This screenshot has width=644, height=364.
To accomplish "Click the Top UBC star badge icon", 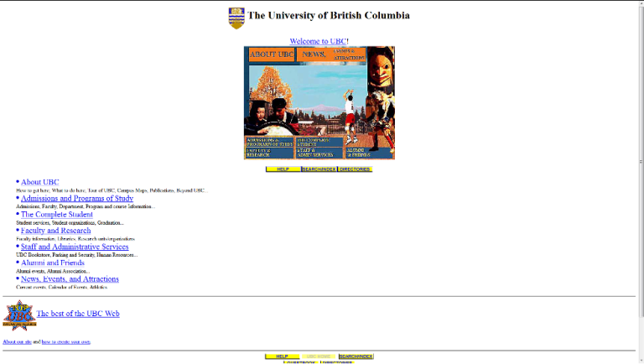I will [x=19, y=315].
